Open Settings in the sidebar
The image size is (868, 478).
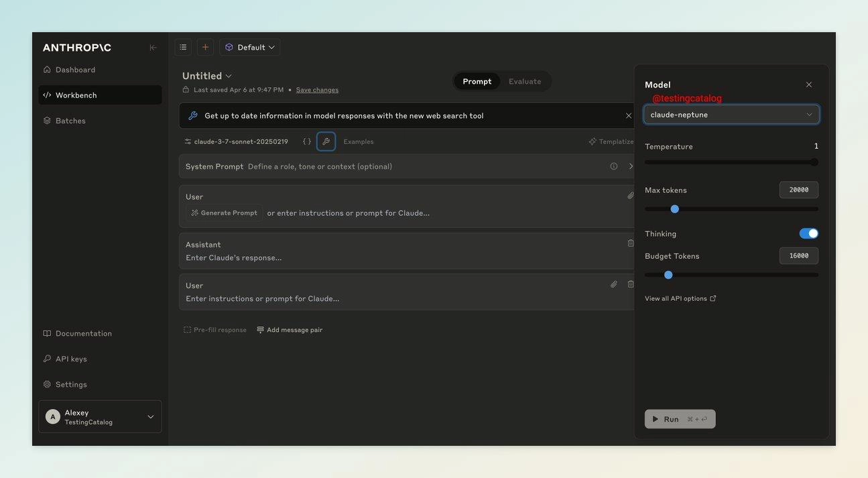tap(100, 384)
